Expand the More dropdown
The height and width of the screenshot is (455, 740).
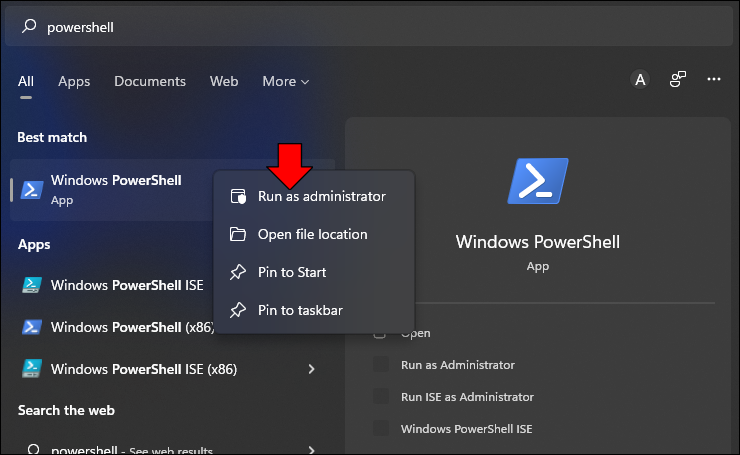[x=286, y=81]
